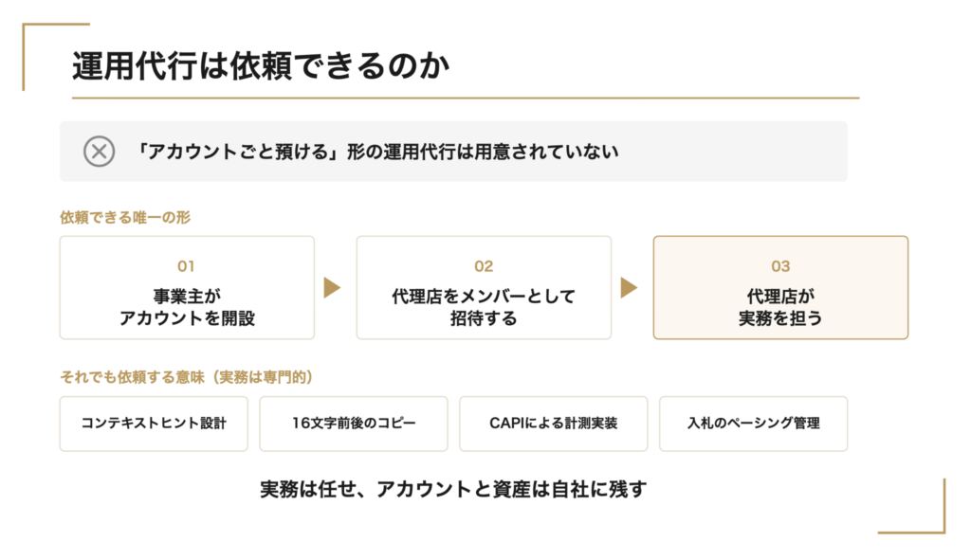Click the slide title 運用代行は依頼できるのか

point(261,65)
